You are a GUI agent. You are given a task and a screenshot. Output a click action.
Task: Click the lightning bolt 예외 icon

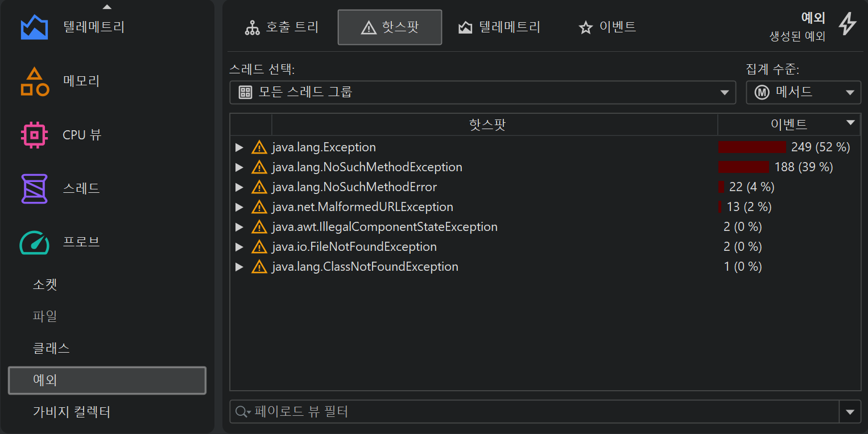[x=847, y=24]
